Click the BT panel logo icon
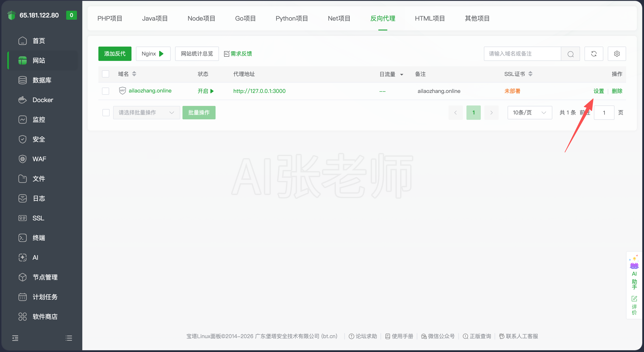 [x=11, y=15]
